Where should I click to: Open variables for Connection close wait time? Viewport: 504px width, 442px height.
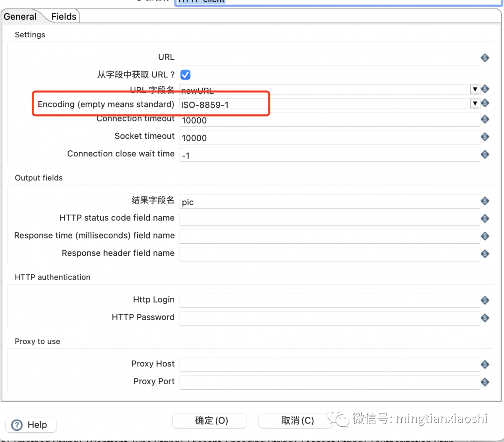click(x=485, y=154)
